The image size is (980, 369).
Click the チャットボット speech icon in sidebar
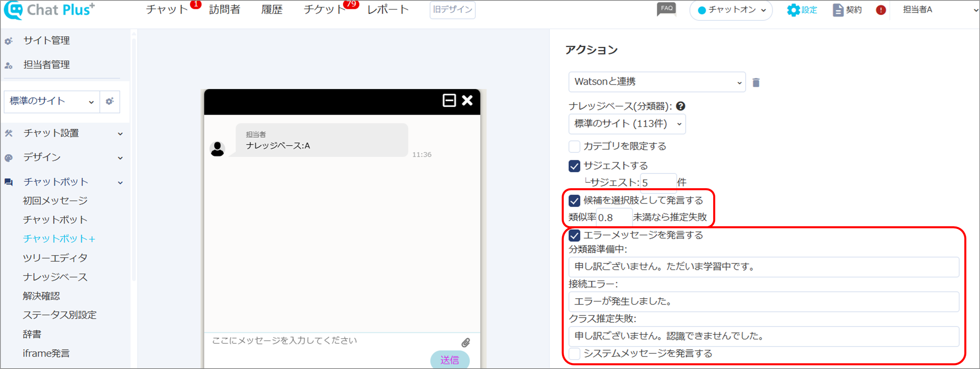pos(9,182)
